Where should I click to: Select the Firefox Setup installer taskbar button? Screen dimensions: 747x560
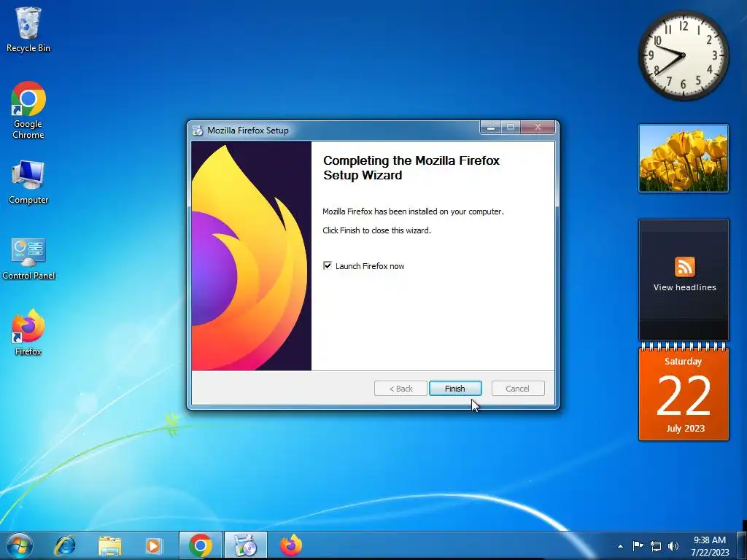246,545
